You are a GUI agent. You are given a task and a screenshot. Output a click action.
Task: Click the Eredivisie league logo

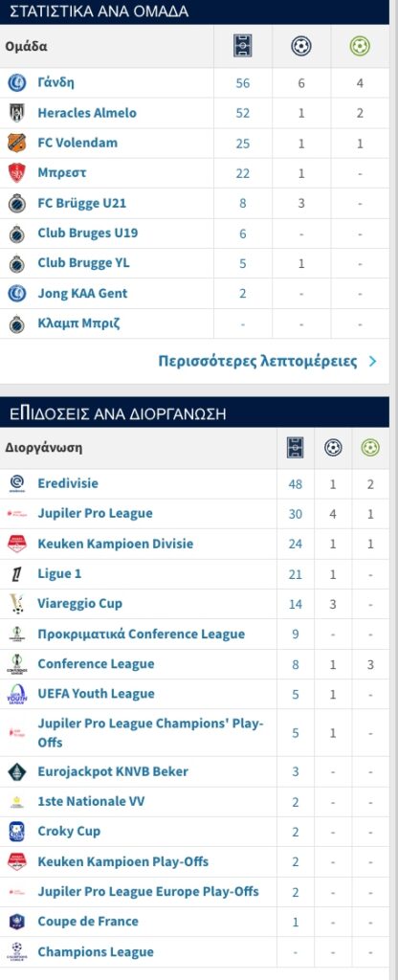click(17, 483)
